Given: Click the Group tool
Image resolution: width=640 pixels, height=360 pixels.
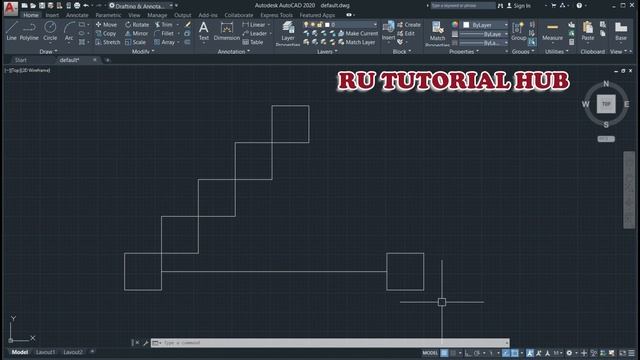Looking at the screenshot, I should point(518,31).
